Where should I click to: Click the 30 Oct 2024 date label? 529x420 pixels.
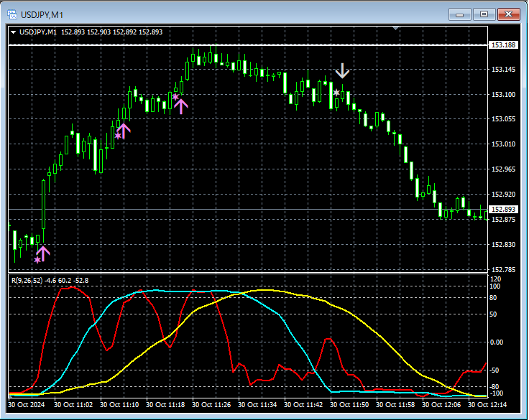point(28,405)
